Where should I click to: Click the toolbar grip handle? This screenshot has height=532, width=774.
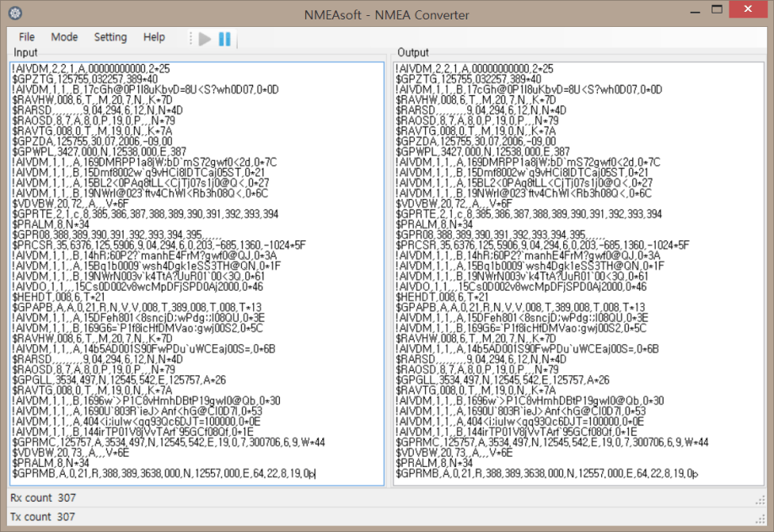click(191, 39)
